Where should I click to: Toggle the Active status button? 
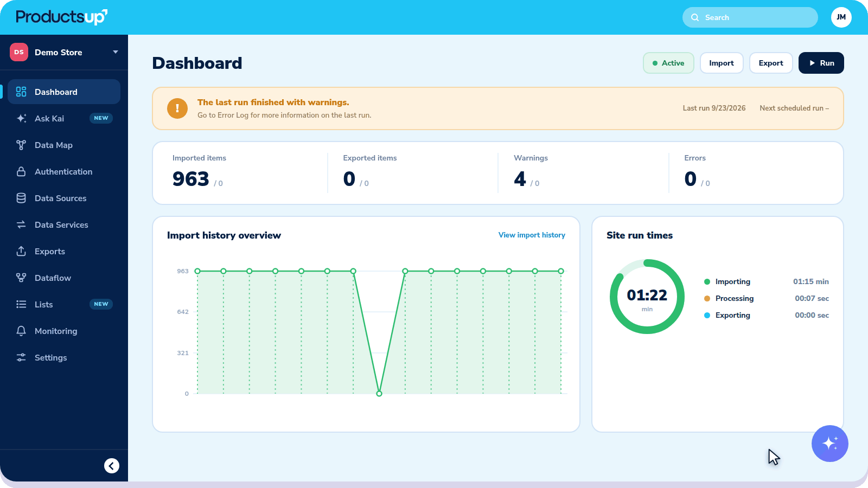point(668,63)
